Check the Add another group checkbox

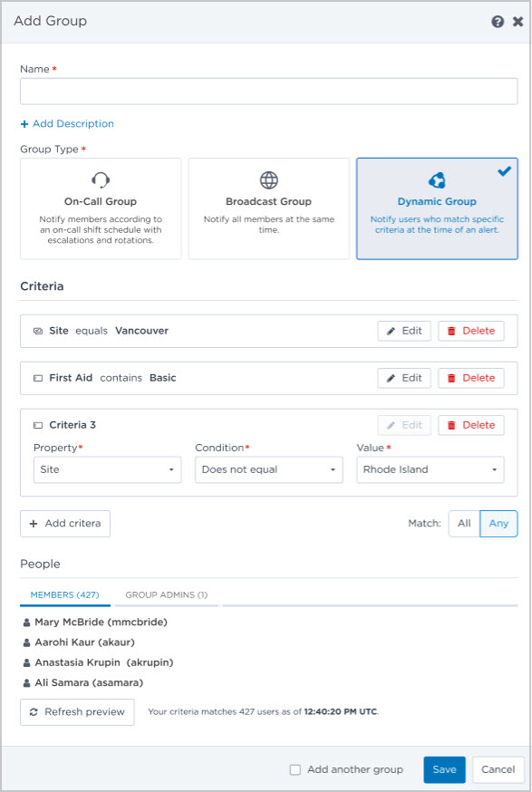pos(295,769)
